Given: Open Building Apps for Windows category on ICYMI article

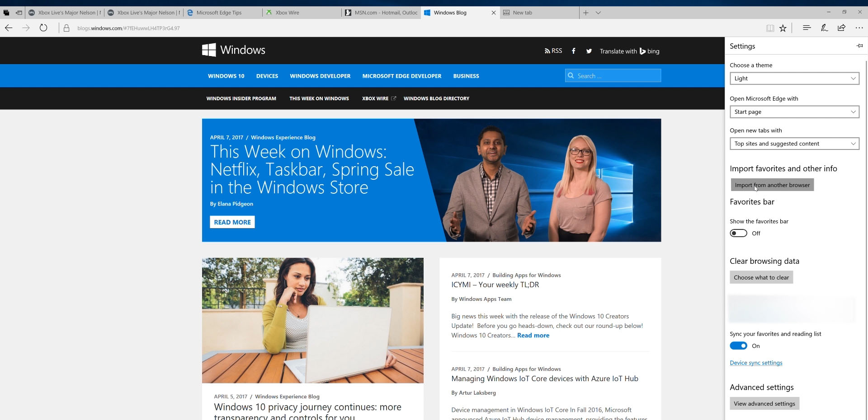Looking at the screenshot, I should point(527,275).
